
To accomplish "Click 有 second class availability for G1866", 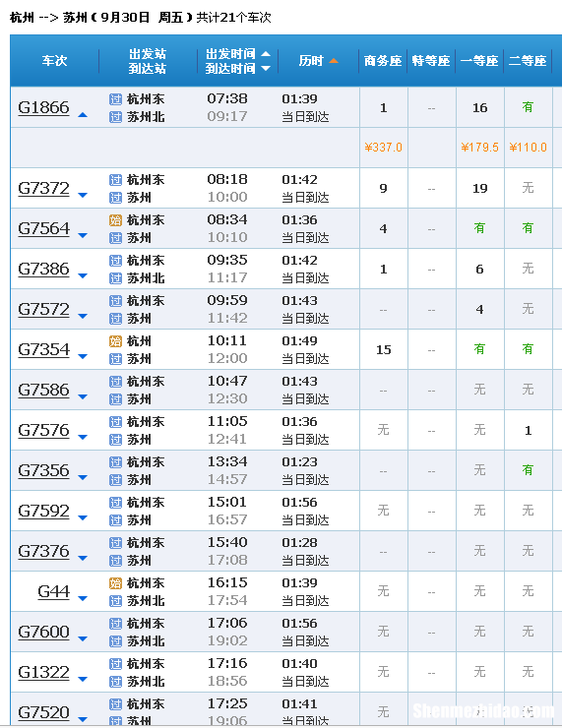I will pos(528,107).
